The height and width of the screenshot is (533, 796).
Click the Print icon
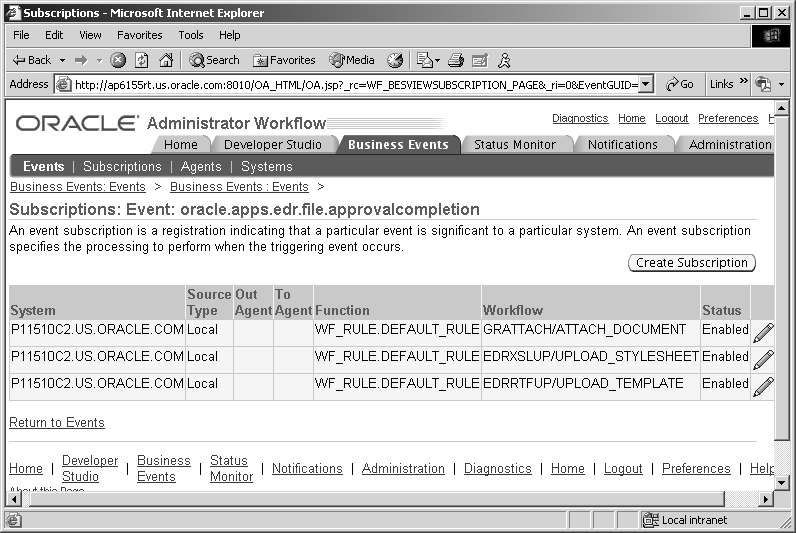pos(456,60)
